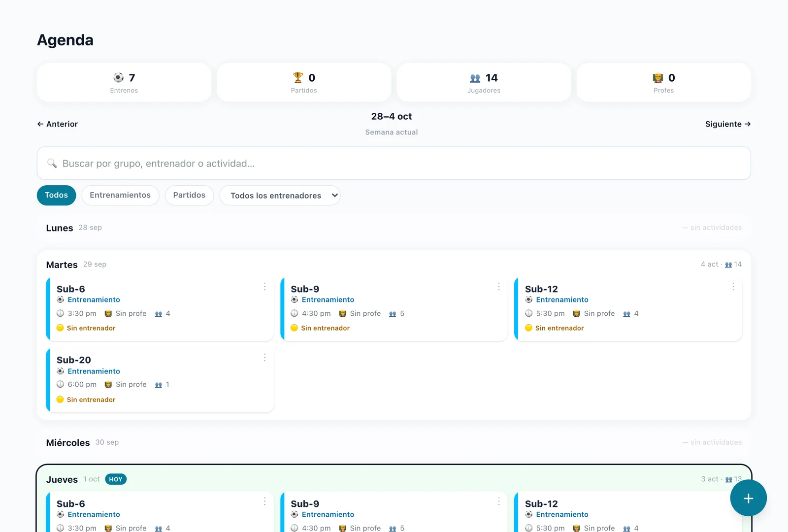Filter by Entrenamientos
This screenshot has height=532, width=788.
[x=120, y=195]
